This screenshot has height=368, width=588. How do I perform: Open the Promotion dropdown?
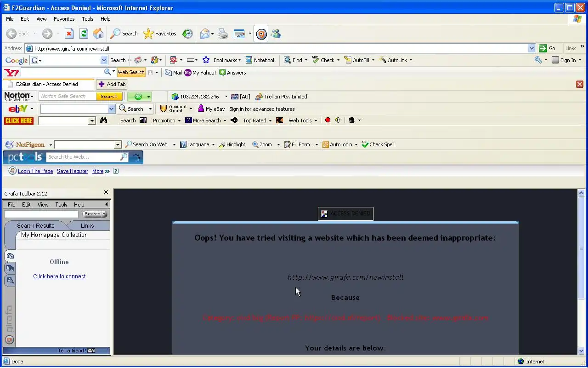[179, 121]
